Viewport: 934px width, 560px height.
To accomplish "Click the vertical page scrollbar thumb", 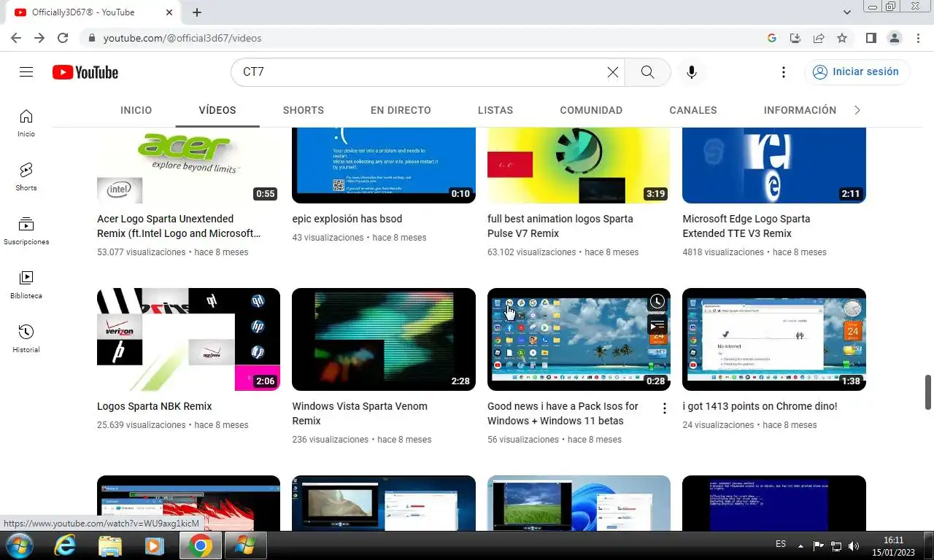I will (x=928, y=392).
